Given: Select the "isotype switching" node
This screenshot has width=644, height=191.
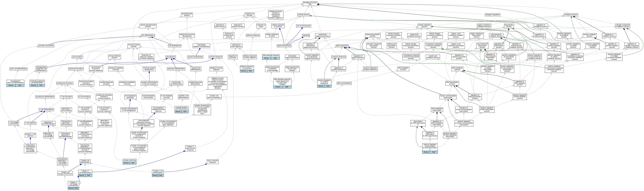Looking at the screenshot, I should tap(129, 160).
